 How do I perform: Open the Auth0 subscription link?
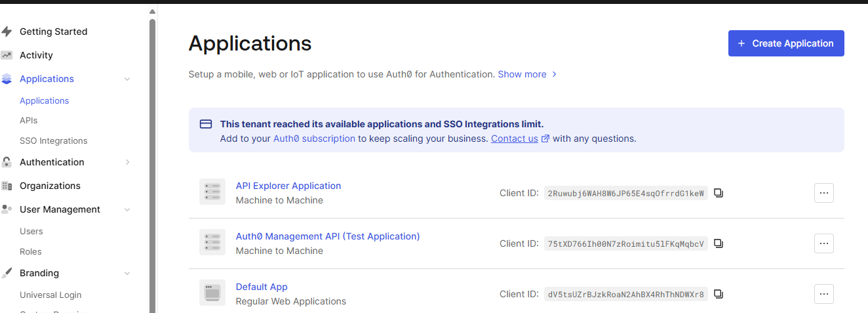coord(314,138)
